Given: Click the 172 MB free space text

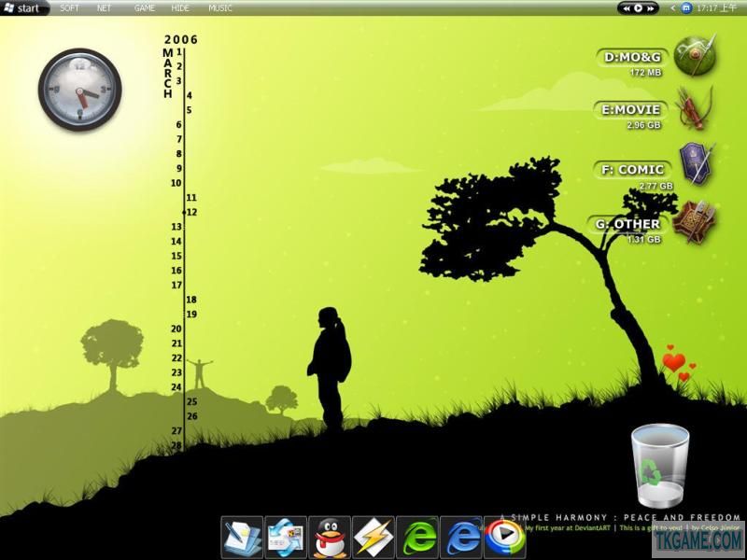Looking at the screenshot, I should 645,73.
